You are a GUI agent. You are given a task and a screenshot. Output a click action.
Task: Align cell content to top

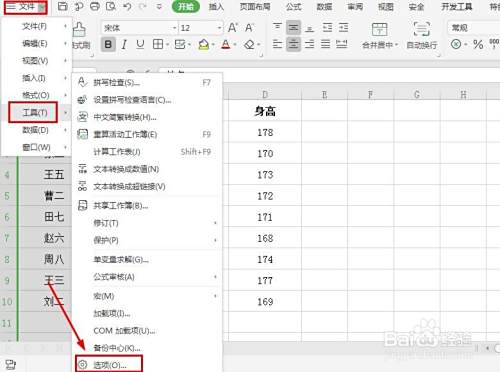[277, 28]
